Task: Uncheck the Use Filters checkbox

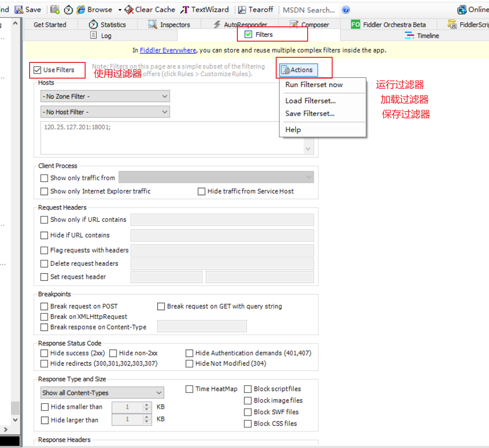Action: (x=37, y=70)
